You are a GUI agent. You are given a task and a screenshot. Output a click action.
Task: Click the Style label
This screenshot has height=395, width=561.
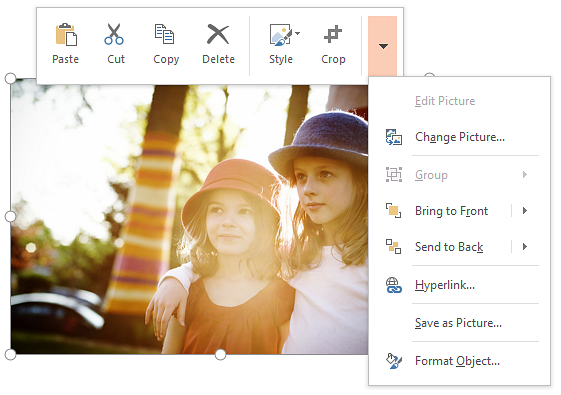coord(281,59)
